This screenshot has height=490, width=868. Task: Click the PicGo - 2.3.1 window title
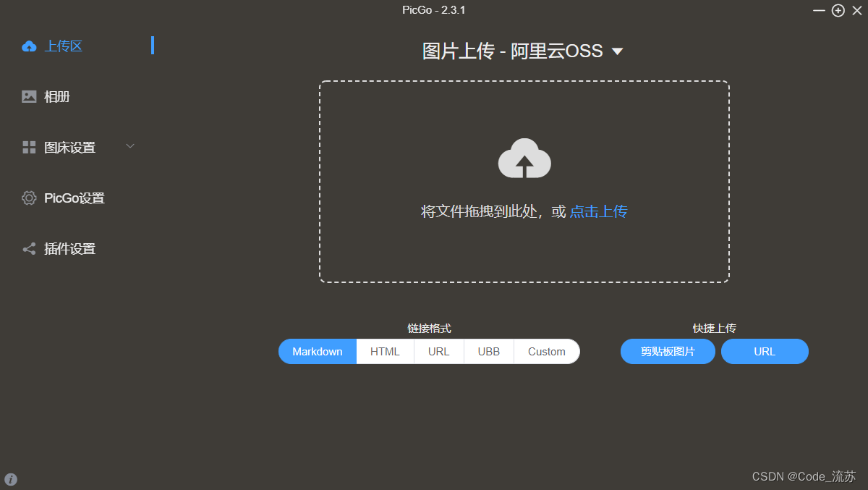point(434,10)
